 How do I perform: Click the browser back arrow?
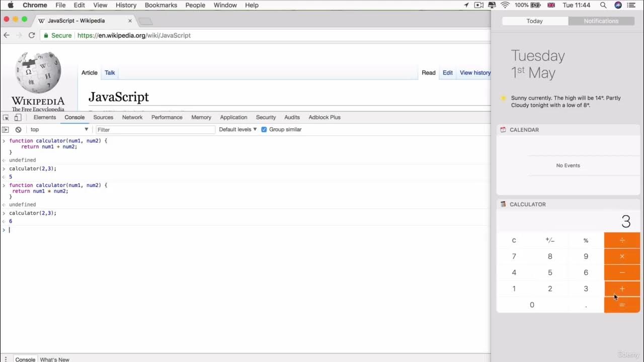click(x=7, y=35)
